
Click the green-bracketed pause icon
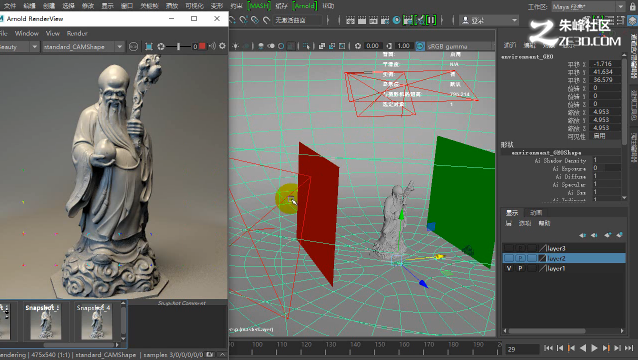[x=431, y=20]
